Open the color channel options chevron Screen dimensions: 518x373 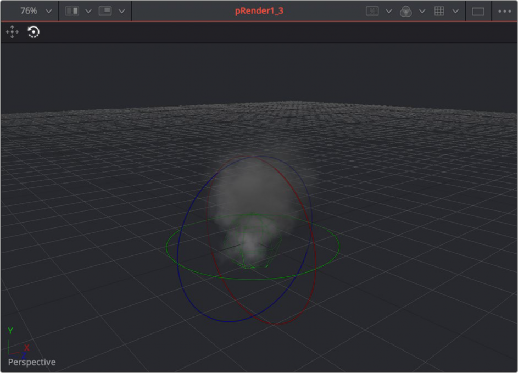point(422,11)
